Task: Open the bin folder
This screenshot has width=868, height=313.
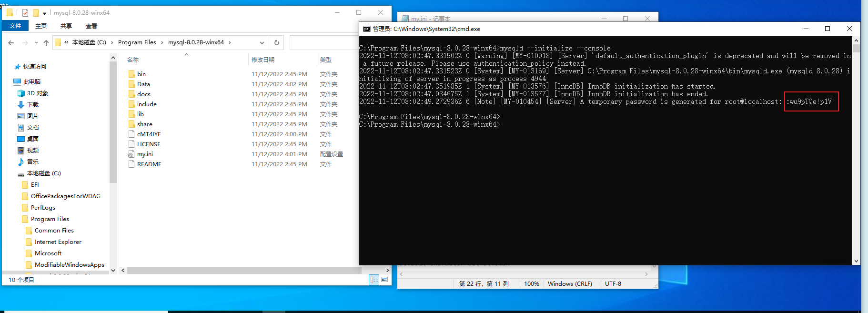Action: coord(141,74)
